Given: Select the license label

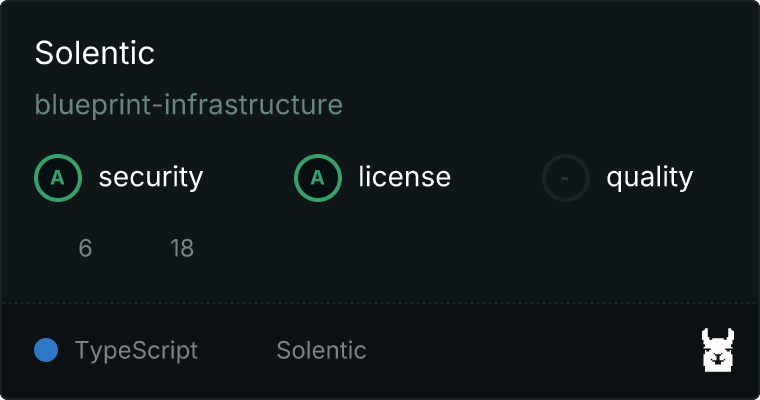Looking at the screenshot, I should [404, 178].
